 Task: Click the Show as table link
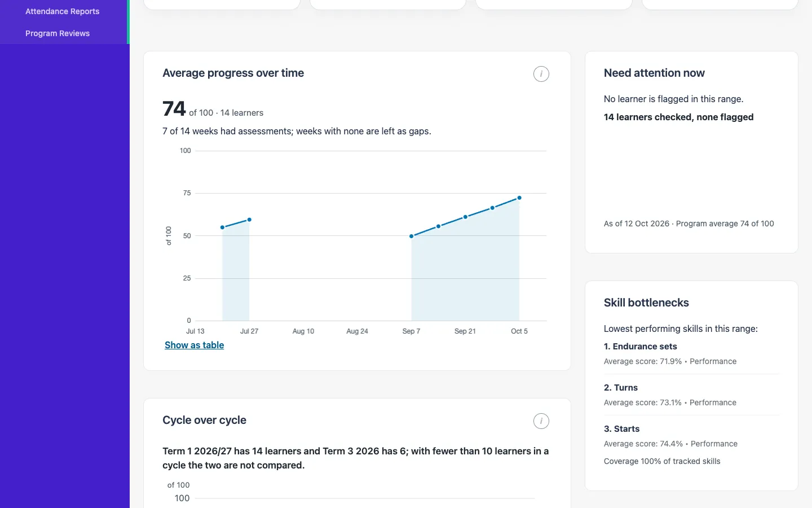tap(194, 345)
